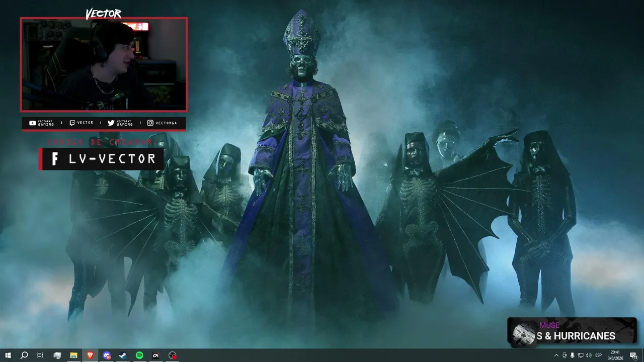Viewport: 644px width, 362px height.
Task: Click the Twitch icon in overlay
Action: pyautogui.click(x=72, y=123)
